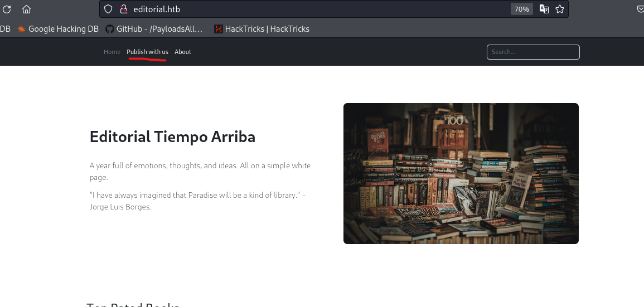
Task: Show site security info via lock icon
Action: point(124,9)
